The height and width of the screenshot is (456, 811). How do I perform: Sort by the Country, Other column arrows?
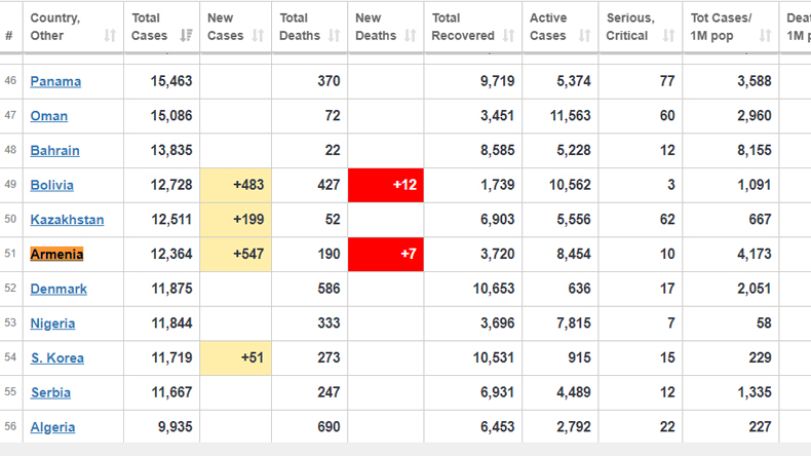(x=110, y=36)
